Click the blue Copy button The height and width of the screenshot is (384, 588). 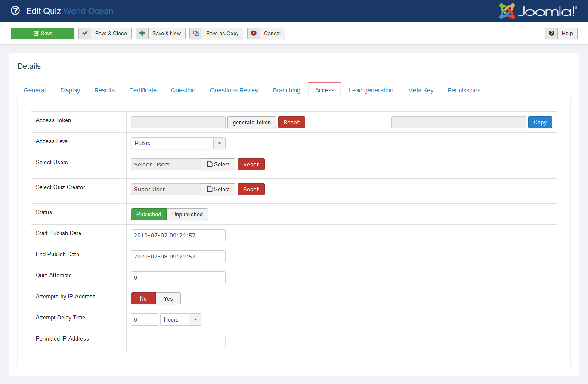(x=540, y=122)
